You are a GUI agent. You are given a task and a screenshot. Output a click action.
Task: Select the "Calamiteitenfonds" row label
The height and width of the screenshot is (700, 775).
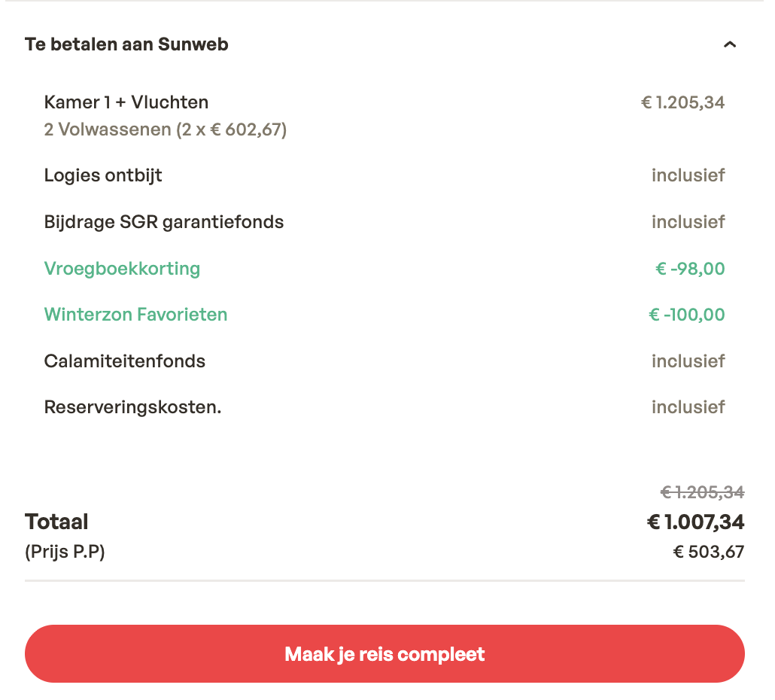tap(125, 361)
